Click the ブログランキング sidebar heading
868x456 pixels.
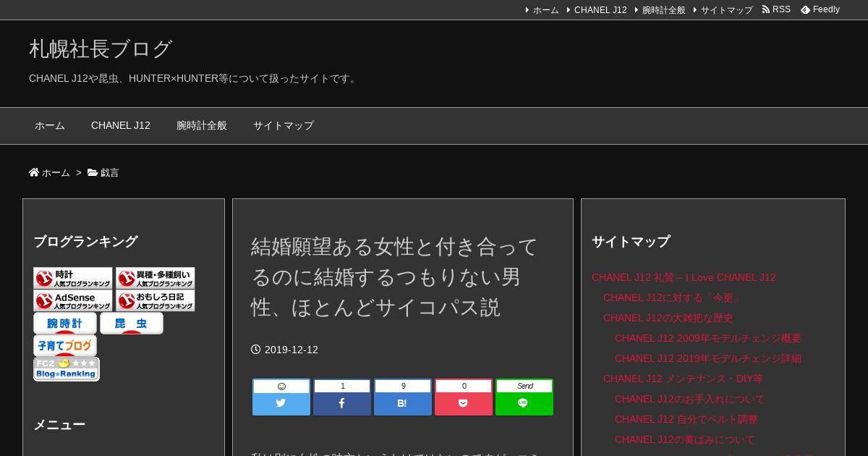pos(85,242)
